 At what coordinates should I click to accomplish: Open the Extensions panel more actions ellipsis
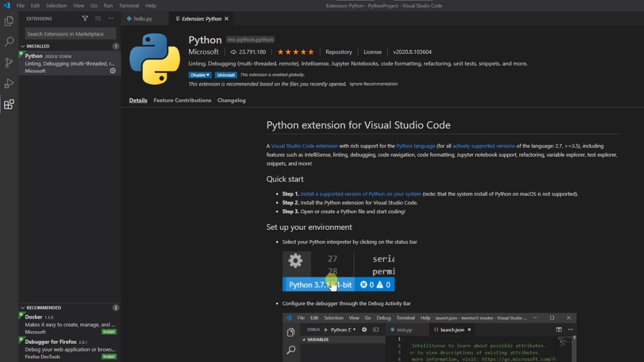111,19
